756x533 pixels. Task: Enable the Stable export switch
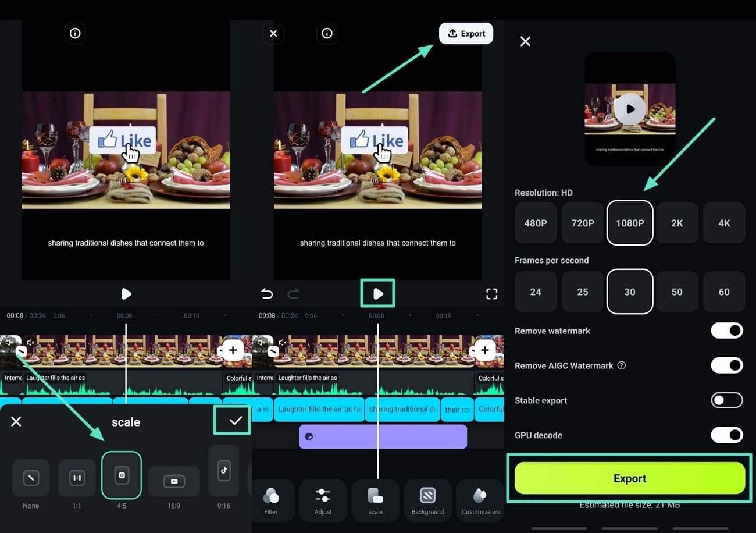pos(727,400)
